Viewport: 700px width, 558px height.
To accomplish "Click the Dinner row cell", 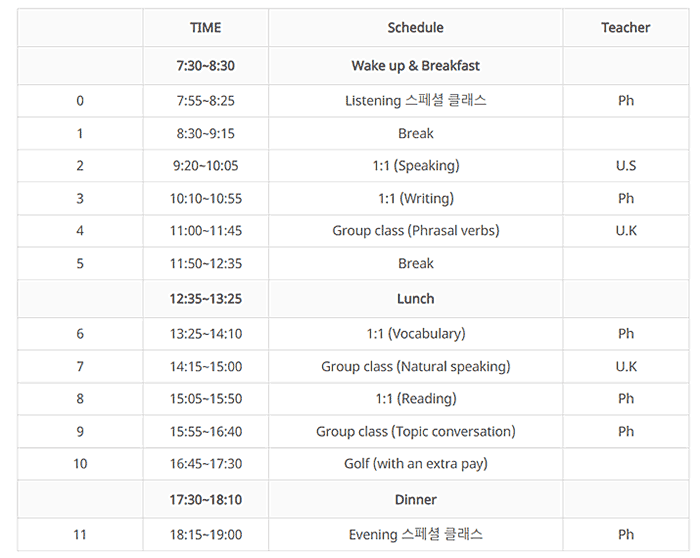I will 415,500.
